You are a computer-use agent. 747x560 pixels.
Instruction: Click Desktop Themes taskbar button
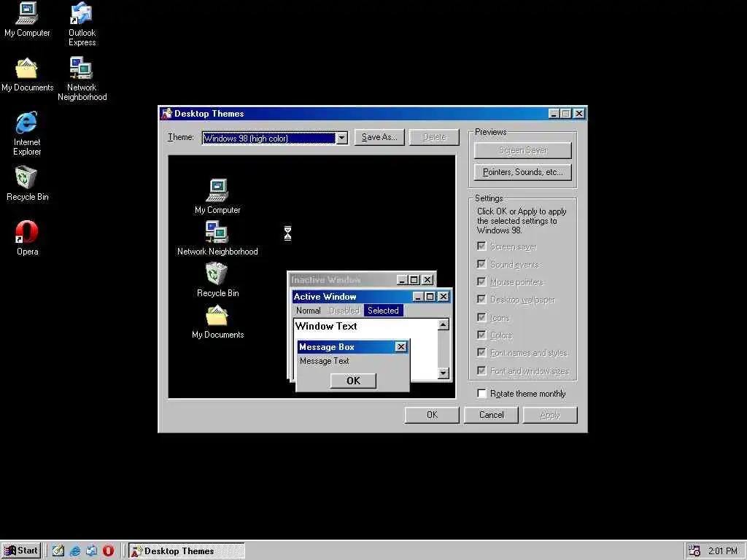[187, 551]
